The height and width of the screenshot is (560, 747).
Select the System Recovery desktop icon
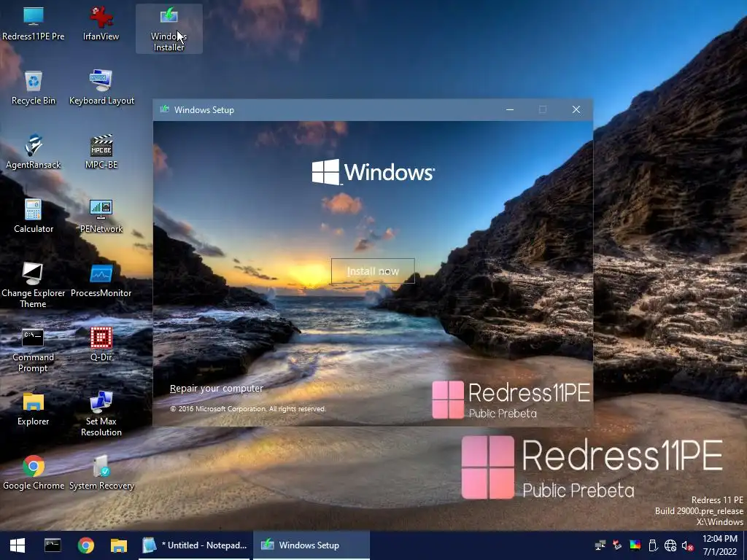pos(101,472)
